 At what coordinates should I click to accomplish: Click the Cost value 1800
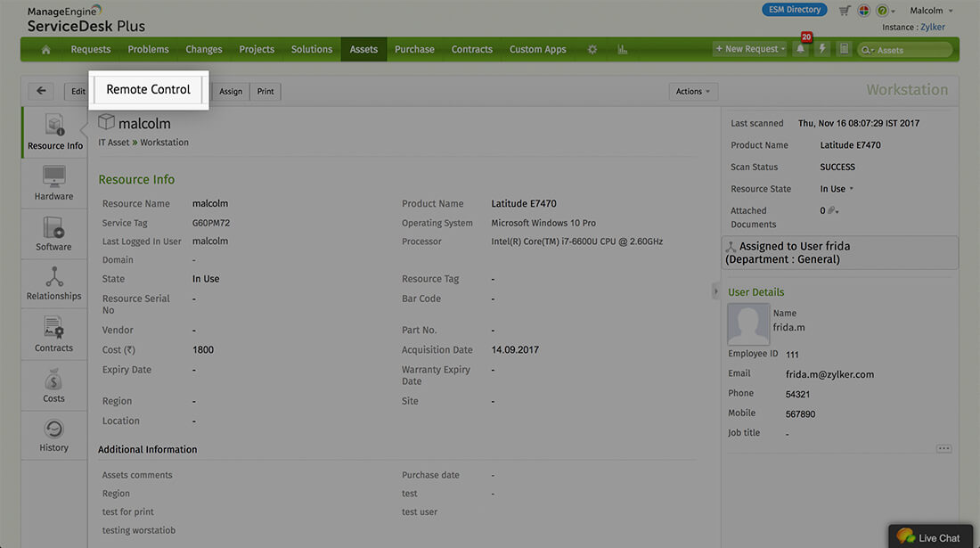coord(203,350)
